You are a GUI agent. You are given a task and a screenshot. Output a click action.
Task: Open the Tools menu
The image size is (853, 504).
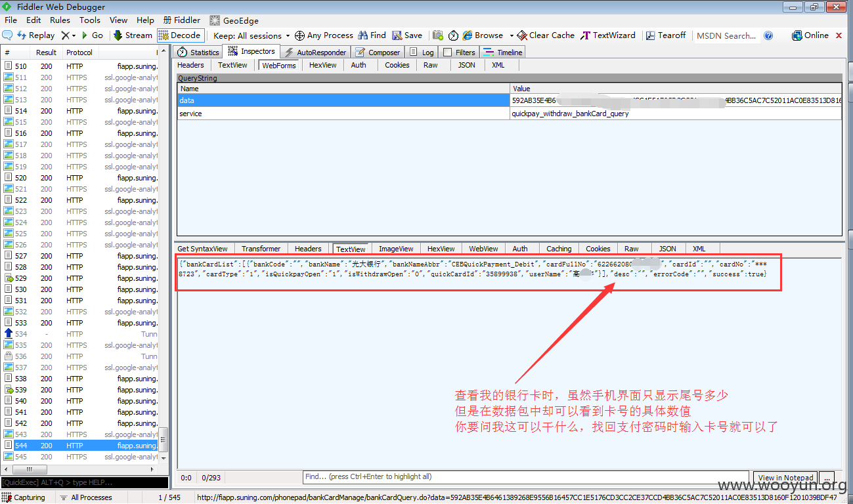click(90, 20)
